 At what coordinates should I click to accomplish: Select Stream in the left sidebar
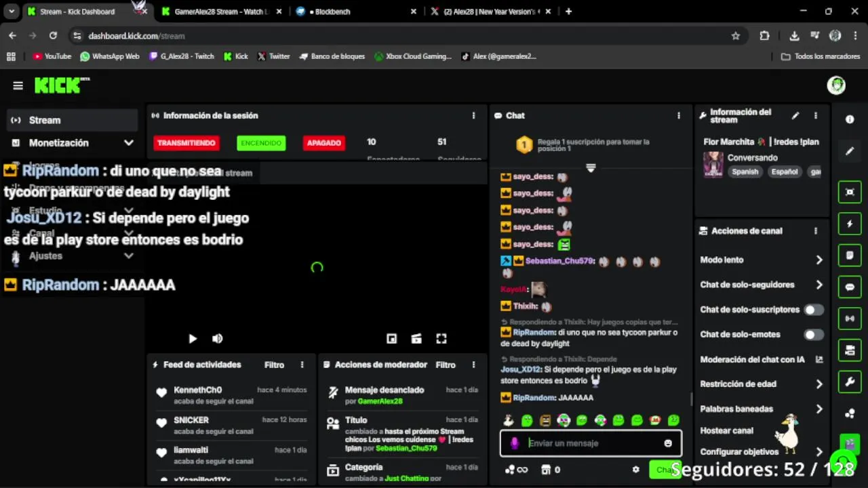pyautogui.click(x=72, y=120)
